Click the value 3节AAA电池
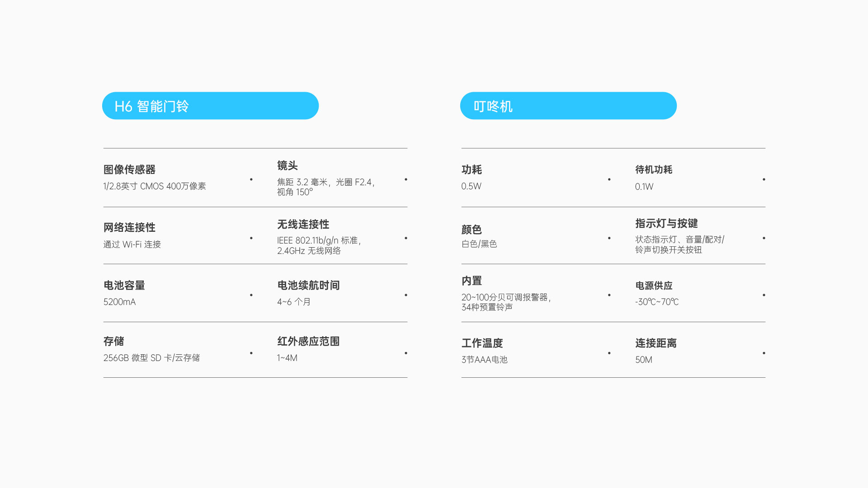 (x=485, y=360)
